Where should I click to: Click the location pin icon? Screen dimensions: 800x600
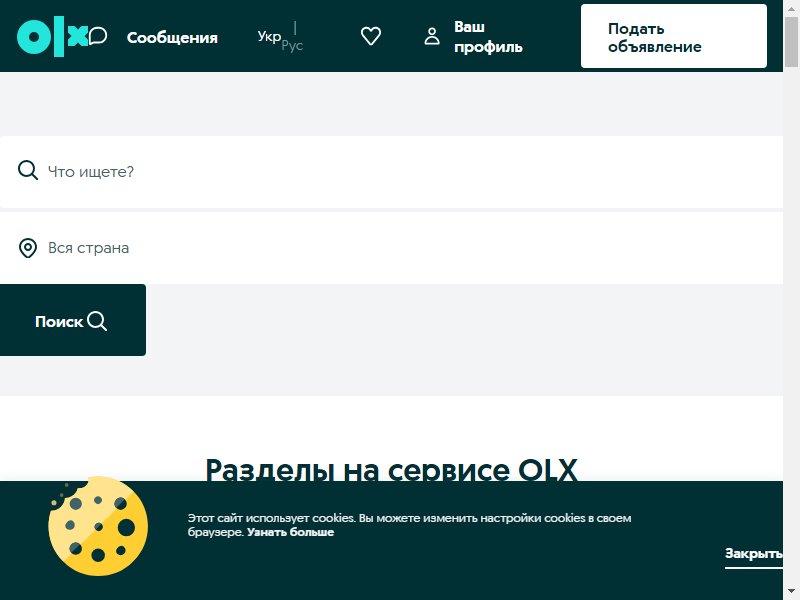pyautogui.click(x=28, y=248)
